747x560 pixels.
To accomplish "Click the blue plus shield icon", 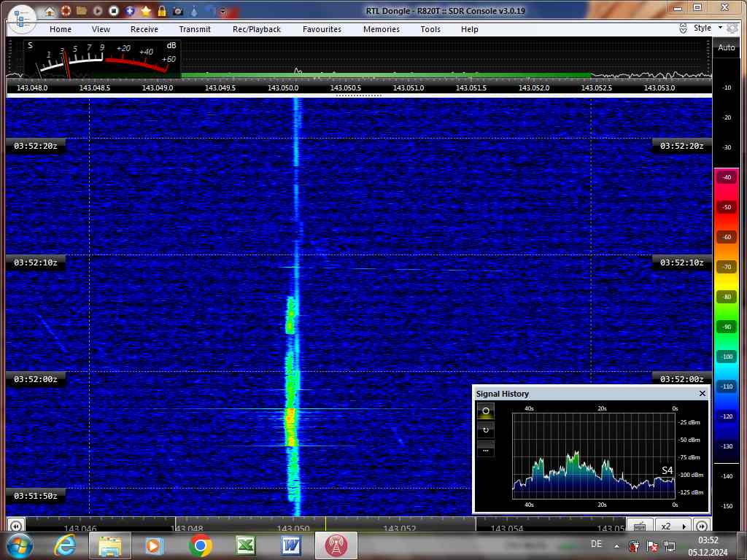I will [130, 10].
